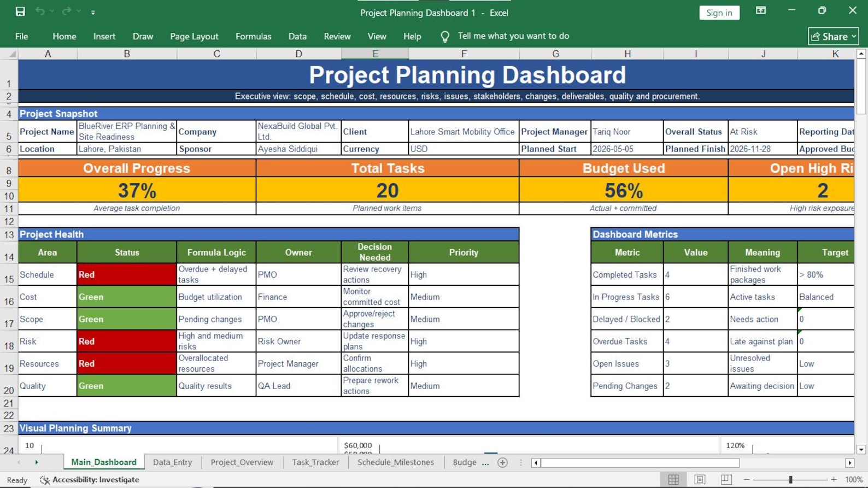Switch to Normal view icon

click(673, 480)
